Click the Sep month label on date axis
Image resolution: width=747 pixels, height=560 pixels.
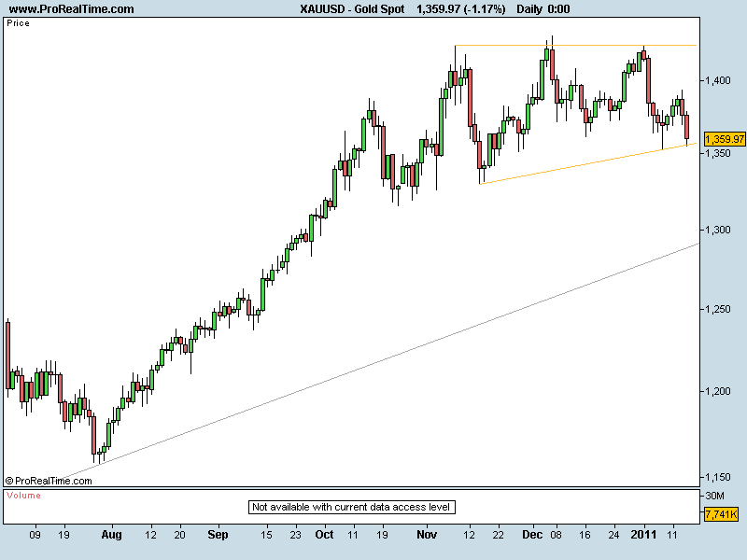coord(218,535)
